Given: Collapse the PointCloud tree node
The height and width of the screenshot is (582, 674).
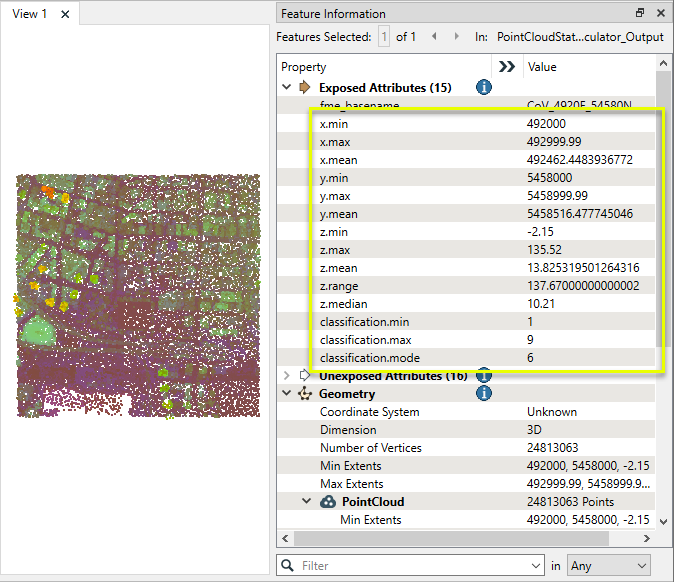Looking at the screenshot, I should 309,502.
